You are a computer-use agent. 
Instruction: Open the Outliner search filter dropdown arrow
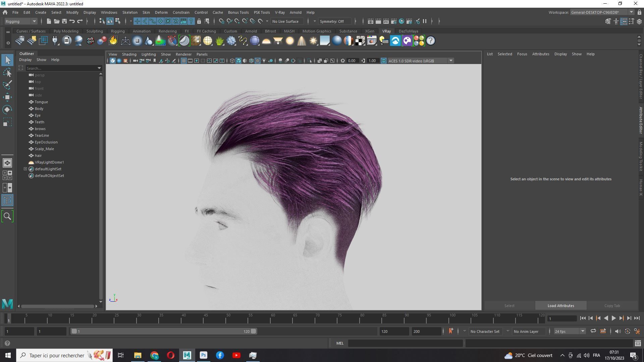[99, 68]
